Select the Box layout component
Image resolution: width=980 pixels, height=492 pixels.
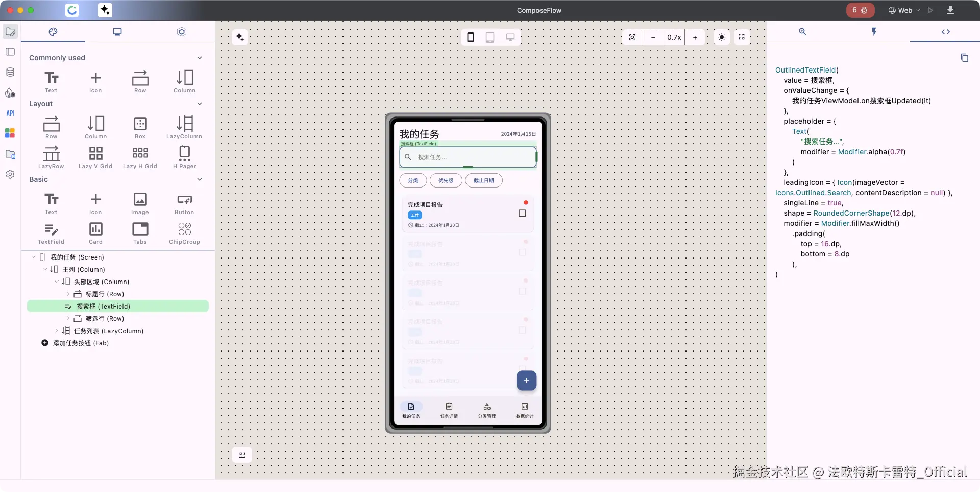click(140, 128)
